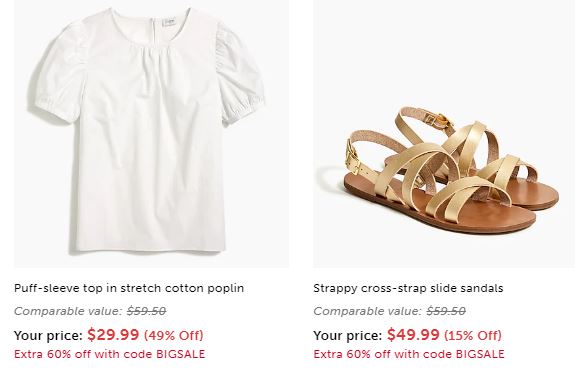Click the '(15% Off)' discount label
The height and width of the screenshot is (369, 575).
pos(473,335)
